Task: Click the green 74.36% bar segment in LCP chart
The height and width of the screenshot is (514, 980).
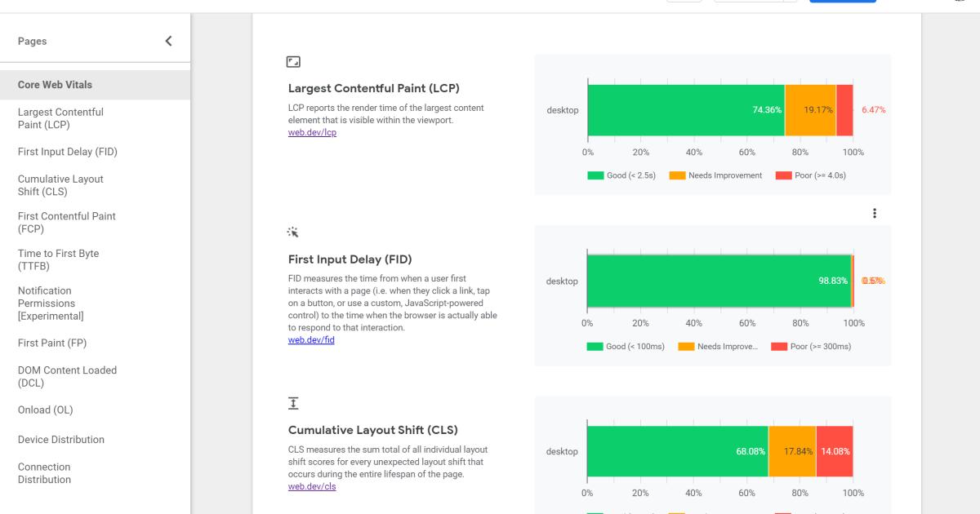Action: (686, 109)
